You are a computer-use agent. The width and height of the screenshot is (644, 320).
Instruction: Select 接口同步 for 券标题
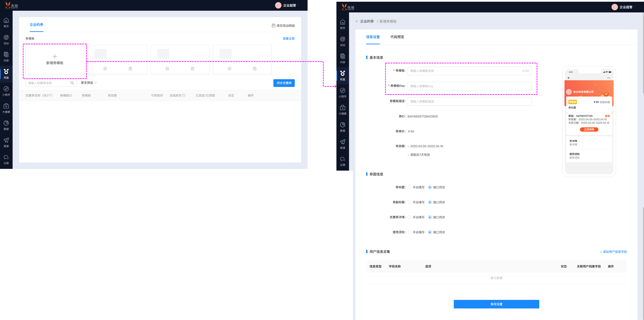tap(430, 187)
